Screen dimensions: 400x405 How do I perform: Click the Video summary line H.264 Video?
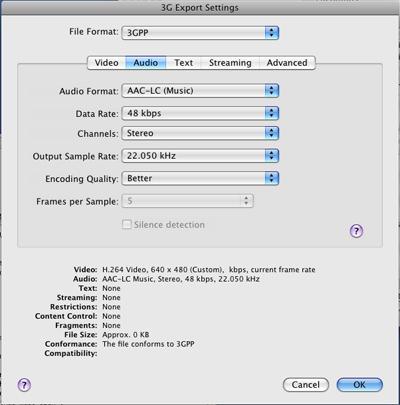[209, 270]
